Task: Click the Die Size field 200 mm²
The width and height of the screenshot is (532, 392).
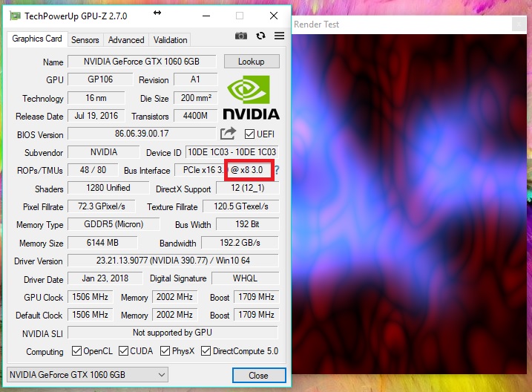Action: click(195, 98)
